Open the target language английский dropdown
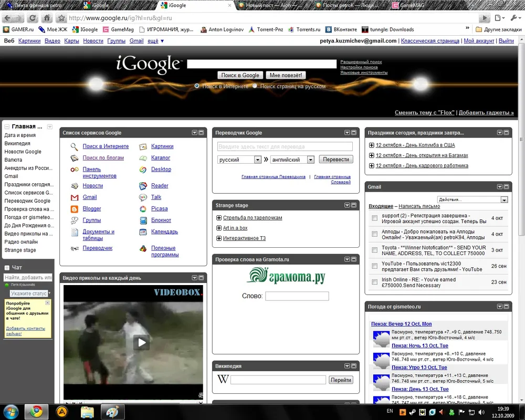 point(292,160)
